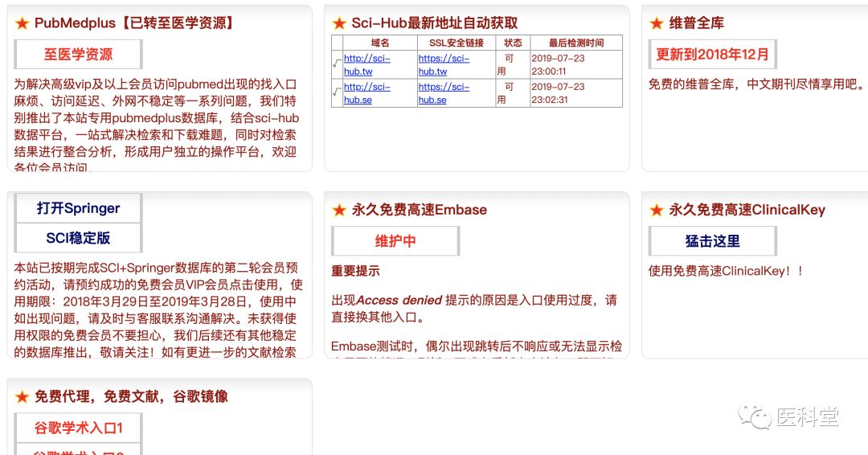Open the http://sci-hub.se domain link
The image size is (868, 455).
pos(367,93)
